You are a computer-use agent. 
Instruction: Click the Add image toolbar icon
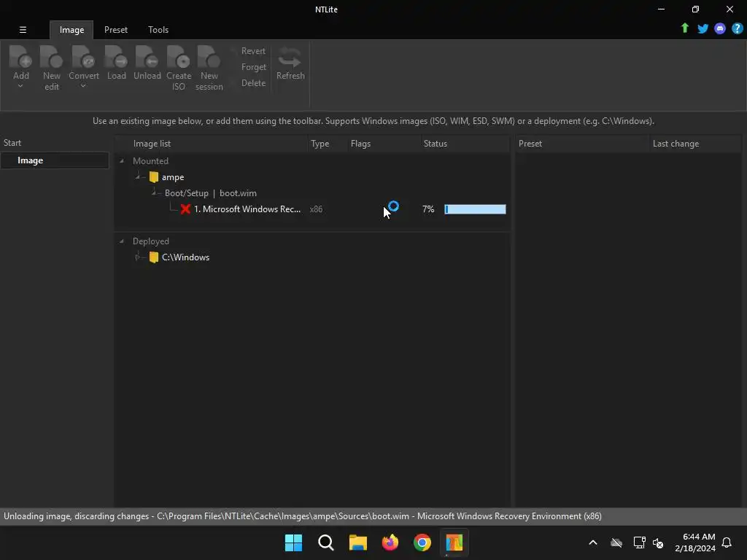pyautogui.click(x=20, y=57)
